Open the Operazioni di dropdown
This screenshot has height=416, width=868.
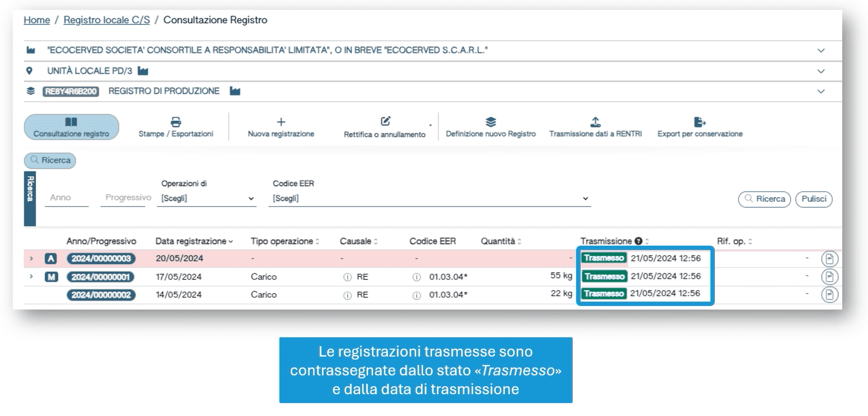pyautogui.click(x=207, y=198)
